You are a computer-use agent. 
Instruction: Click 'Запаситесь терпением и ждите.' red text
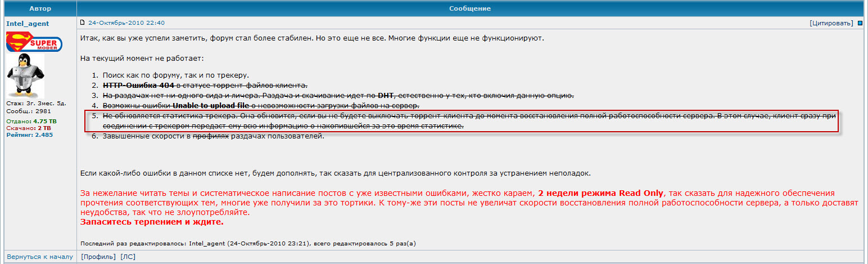click(152, 222)
